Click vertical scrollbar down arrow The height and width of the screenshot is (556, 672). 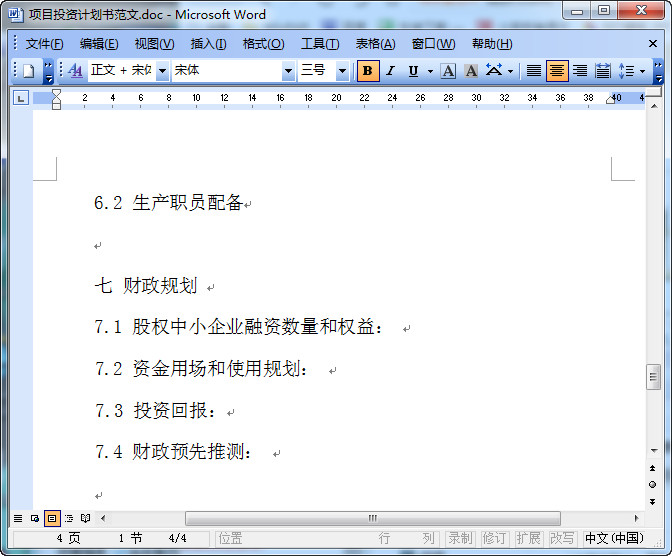(x=654, y=451)
